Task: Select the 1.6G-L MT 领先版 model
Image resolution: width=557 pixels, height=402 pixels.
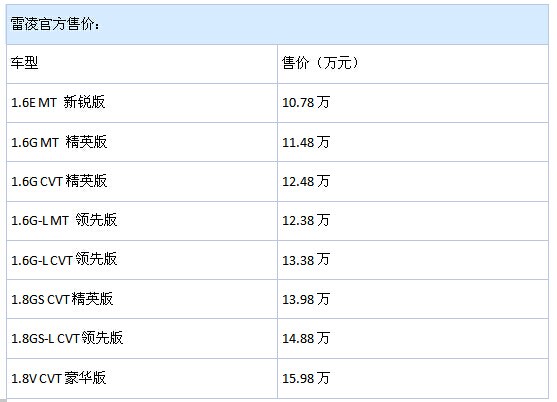Action: pyautogui.click(x=64, y=220)
